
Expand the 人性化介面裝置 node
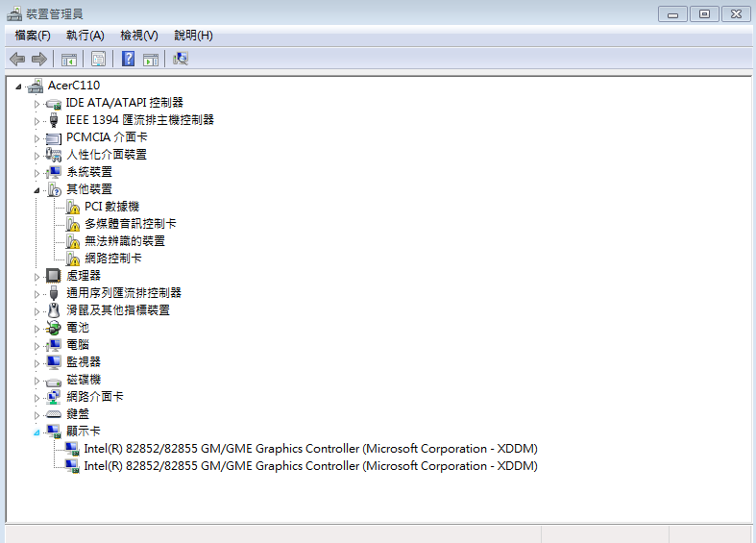tap(37, 157)
